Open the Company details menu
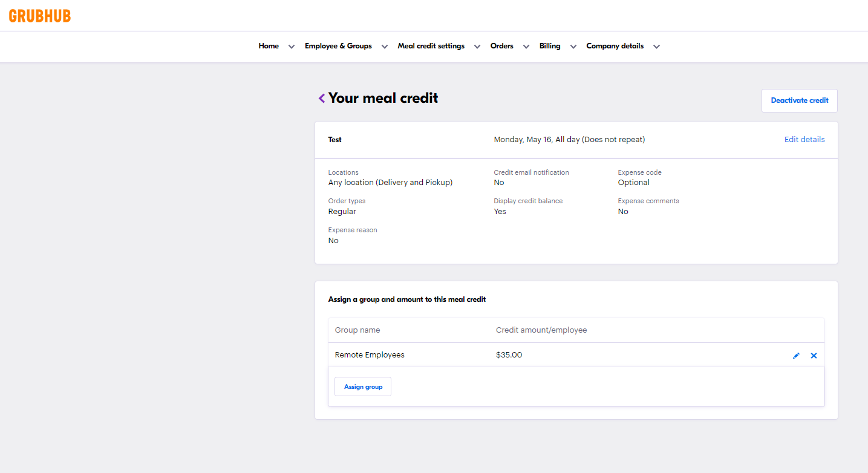 pyautogui.click(x=615, y=46)
